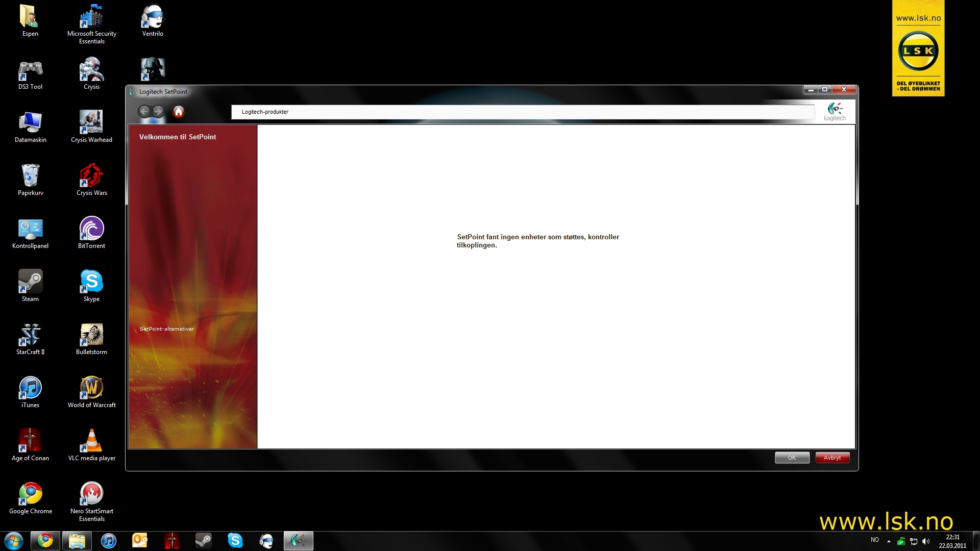The height and width of the screenshot is (551, 980).
Task: Launch World of Warcraft desktop shortcut
Action: [92, 392]
